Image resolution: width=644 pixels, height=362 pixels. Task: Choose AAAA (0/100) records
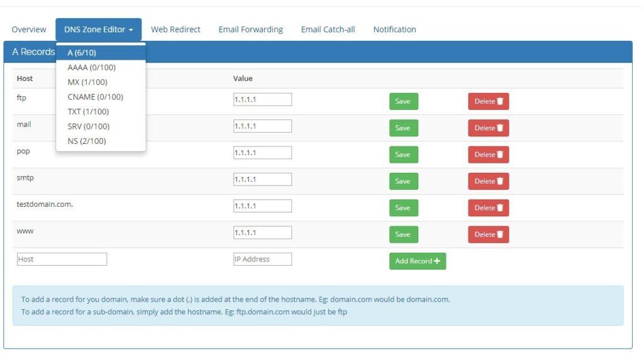(x=101, y=67)
